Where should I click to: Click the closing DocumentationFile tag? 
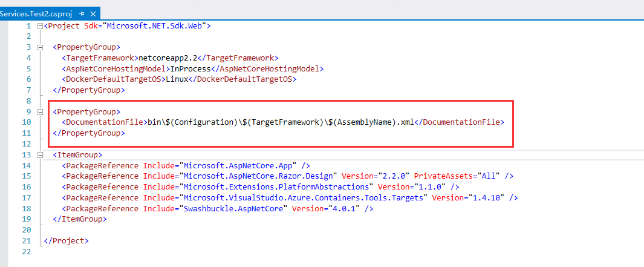[x=460, y=122]
